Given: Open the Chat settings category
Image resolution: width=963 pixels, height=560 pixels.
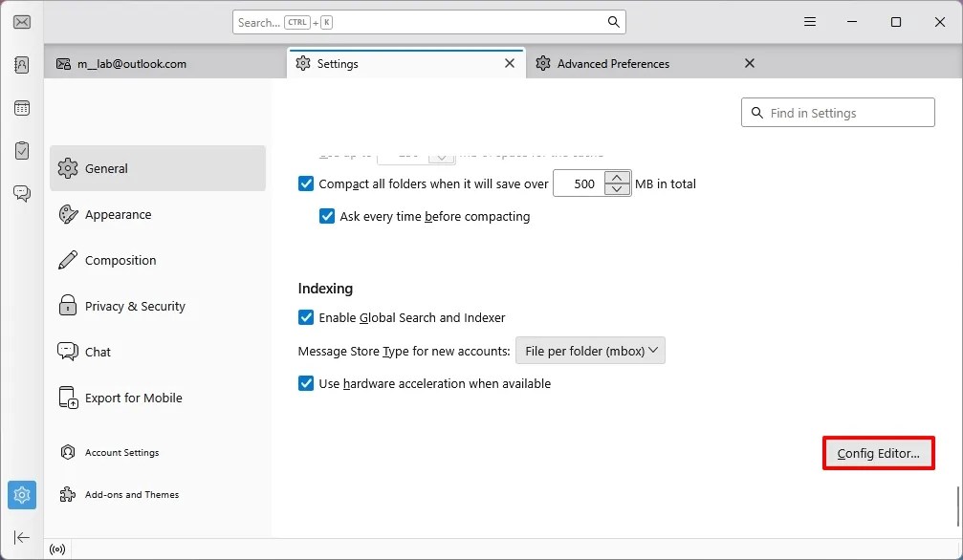Looking at the screenshot, I should [x=158, y=352].
